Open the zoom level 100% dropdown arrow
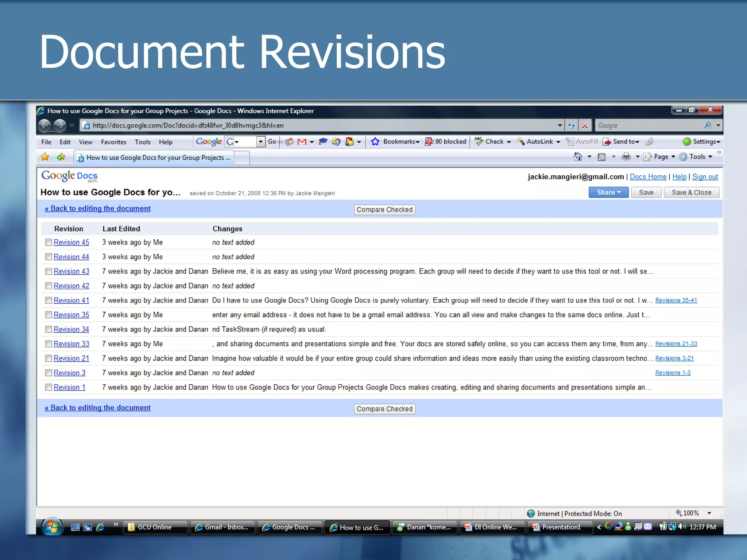This screenshot has width=747, height=560. click(x=709, y=513)
